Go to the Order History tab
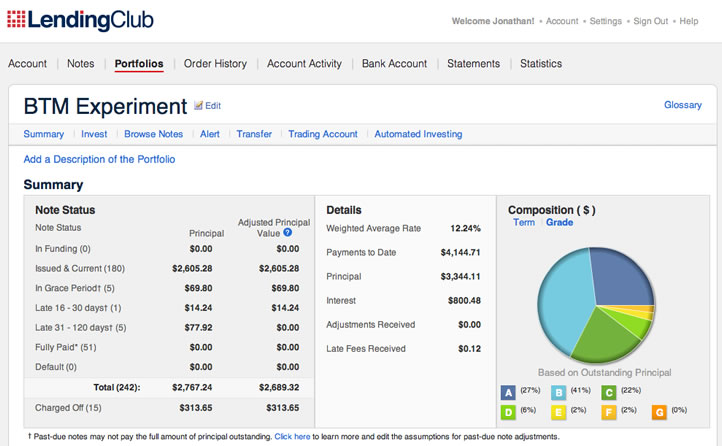 [215, 64]
